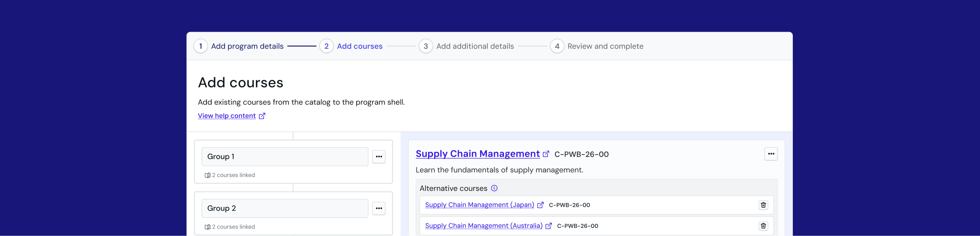The height and width of the screenshot is (236, 980).
Task: Open Supply Chain Management (Japan) link
Action: tap(479, 205)
